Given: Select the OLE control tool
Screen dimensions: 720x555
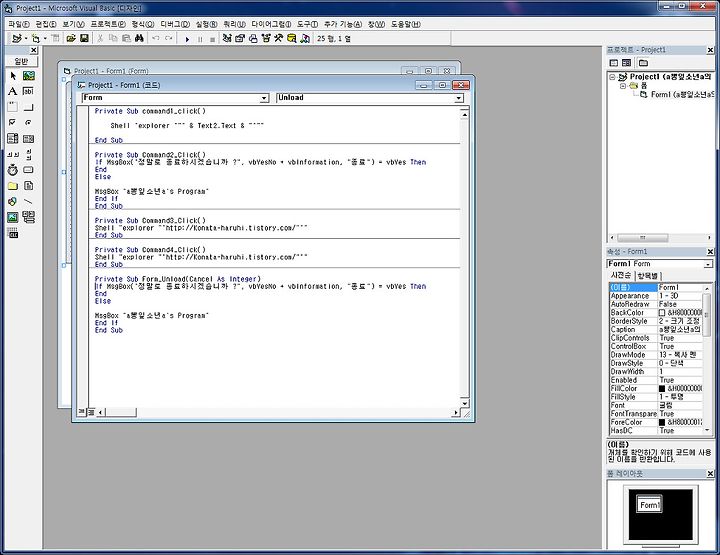Looking at the screenshot, I should click(13, 233).
